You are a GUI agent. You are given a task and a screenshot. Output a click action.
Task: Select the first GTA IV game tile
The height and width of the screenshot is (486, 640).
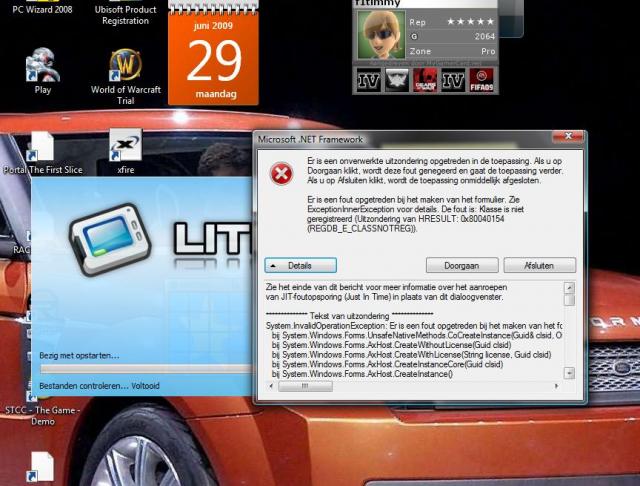point(369,80)
